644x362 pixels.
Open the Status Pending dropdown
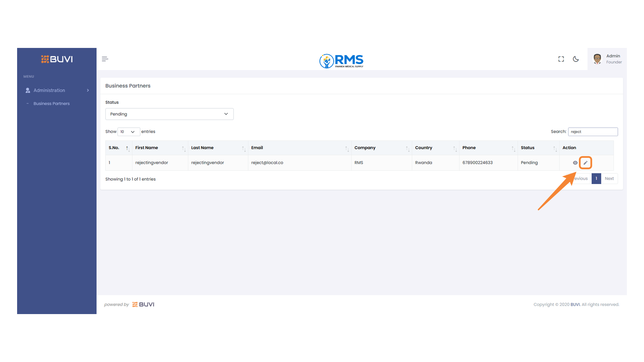click(169, 114)
